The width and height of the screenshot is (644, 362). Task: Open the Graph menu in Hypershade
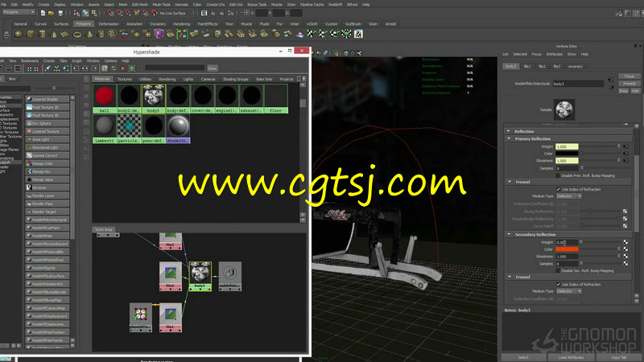tap(76, 61)
